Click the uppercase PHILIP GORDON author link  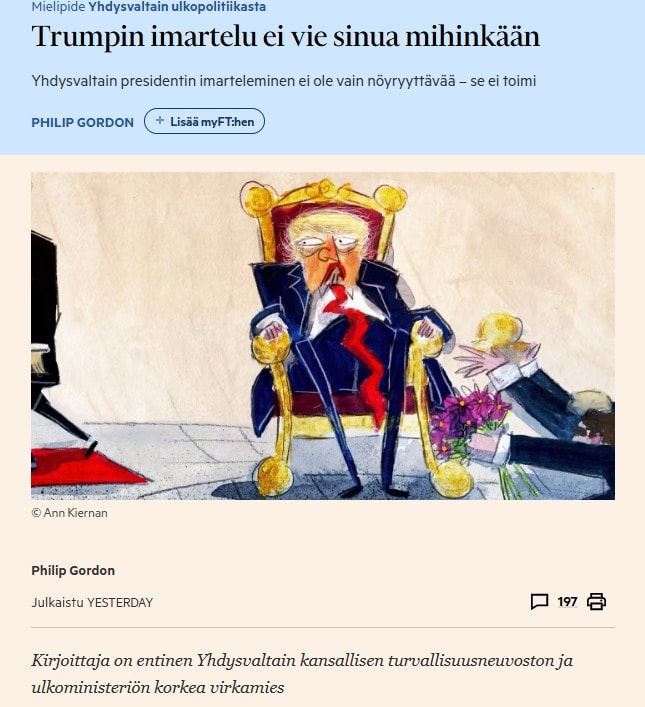[83, 122]
